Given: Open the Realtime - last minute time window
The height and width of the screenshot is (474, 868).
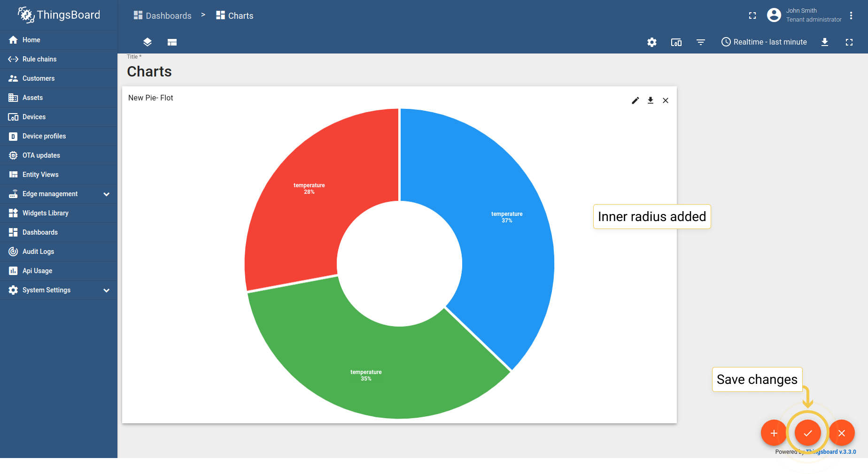Looking at the screenshot, I should 764,42.
